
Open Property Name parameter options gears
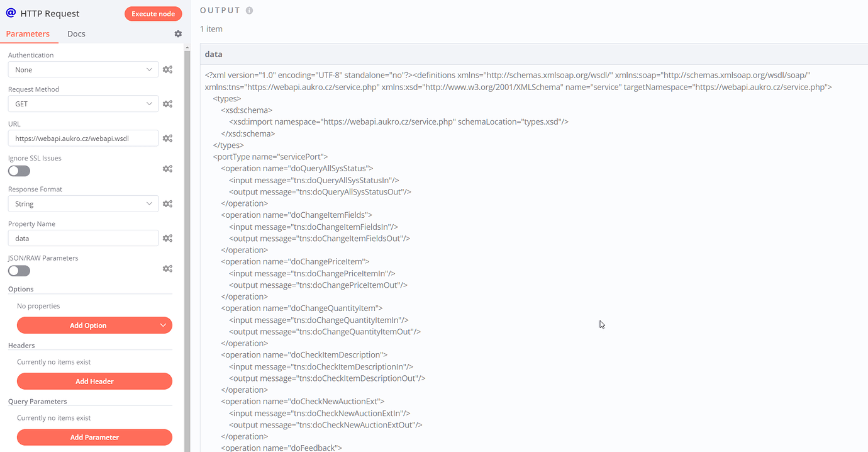(x=167, y=238)
